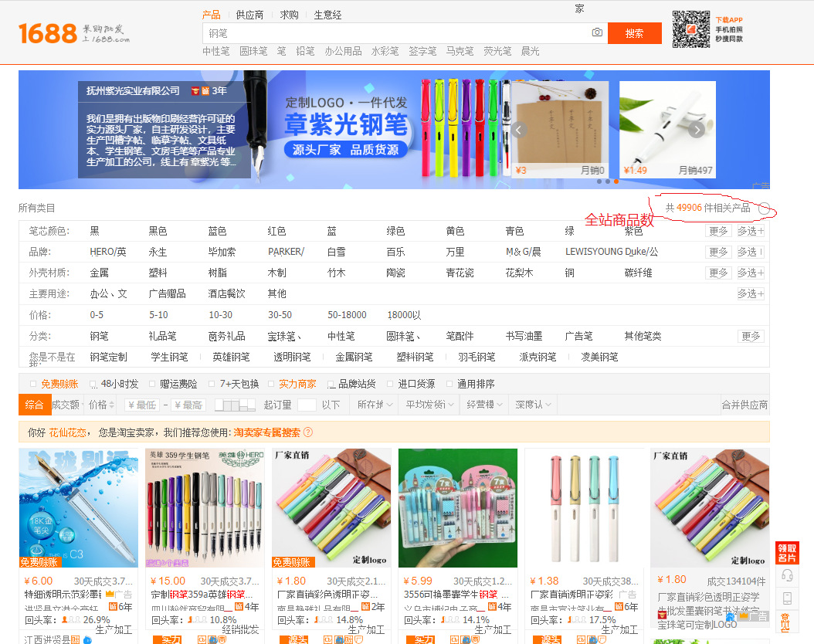Go to previous banner product slide
This screenshot has width=814, height=644.
click(519, 130)
